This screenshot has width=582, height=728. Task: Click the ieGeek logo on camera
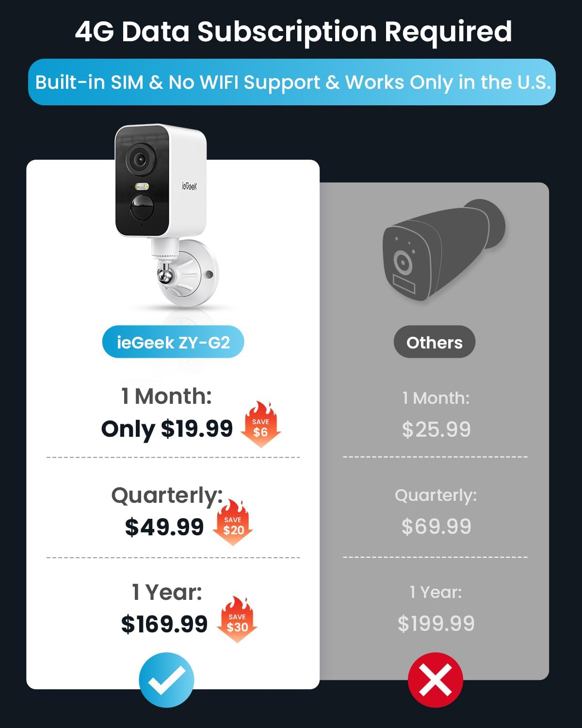click(189, 186)
